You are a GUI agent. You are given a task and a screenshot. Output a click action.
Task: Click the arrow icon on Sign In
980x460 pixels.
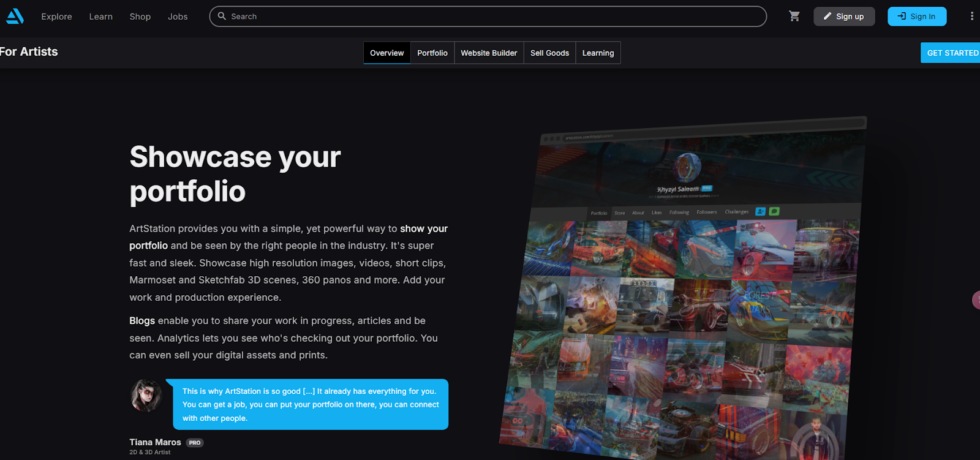[x=902, y=16]
